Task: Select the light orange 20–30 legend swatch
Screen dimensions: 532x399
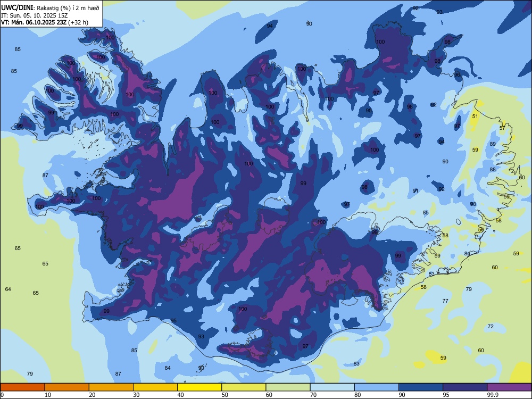Action: (x=111, y=387)
